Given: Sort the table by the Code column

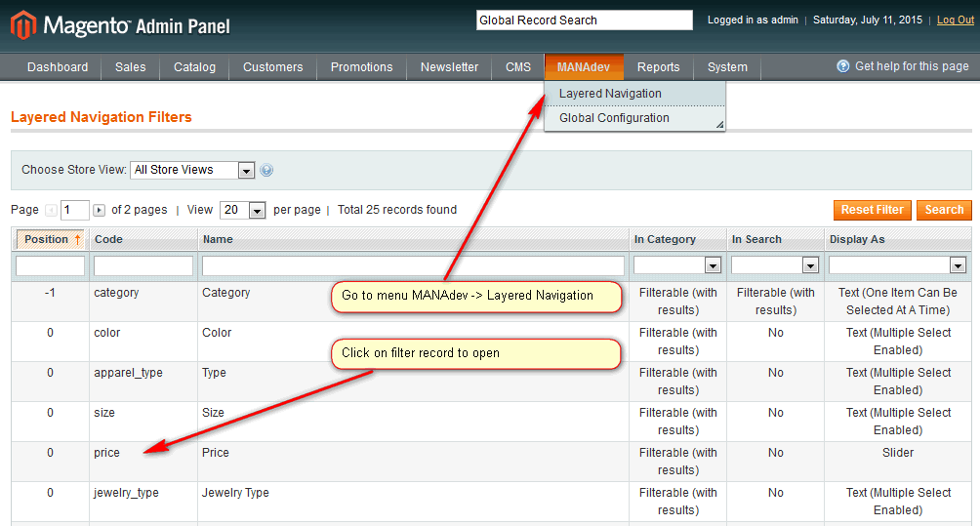Looking at the screenshot, I should 108,239.
